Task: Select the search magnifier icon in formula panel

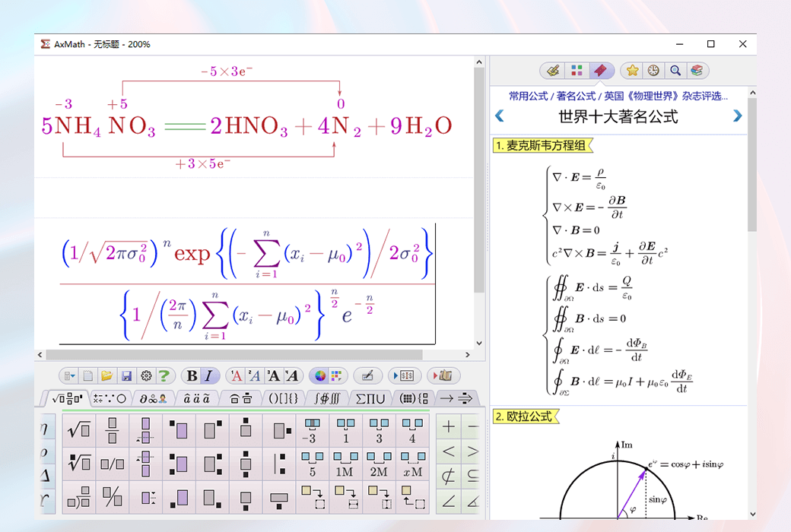Action: click(x=675, y=70)
